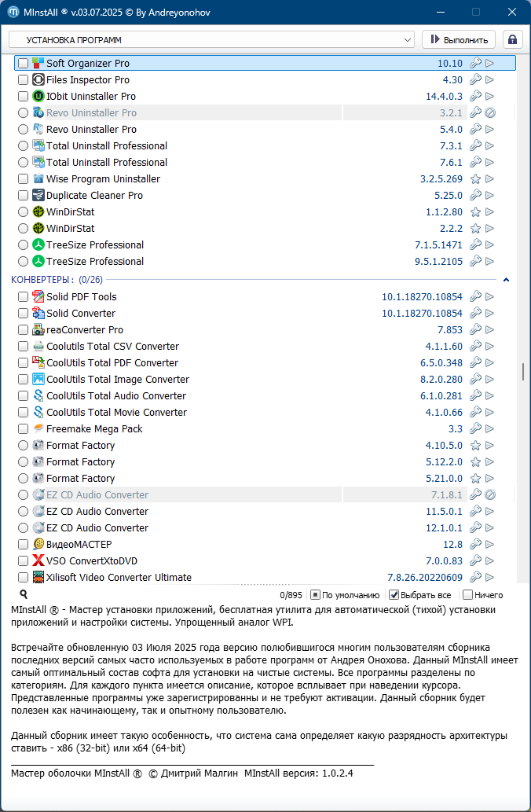Click key icon in Soft Organizer Pro row

point(475,63)
